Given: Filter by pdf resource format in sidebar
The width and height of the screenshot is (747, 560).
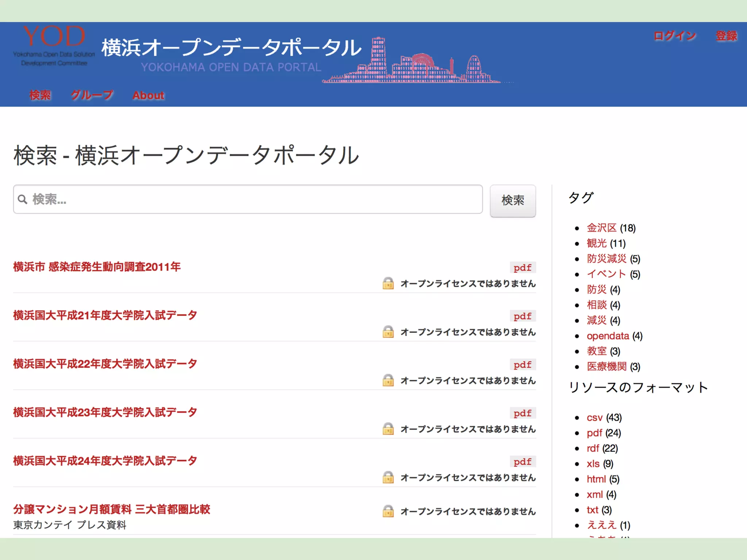Looking at the screenshot, I should (595, 433).
